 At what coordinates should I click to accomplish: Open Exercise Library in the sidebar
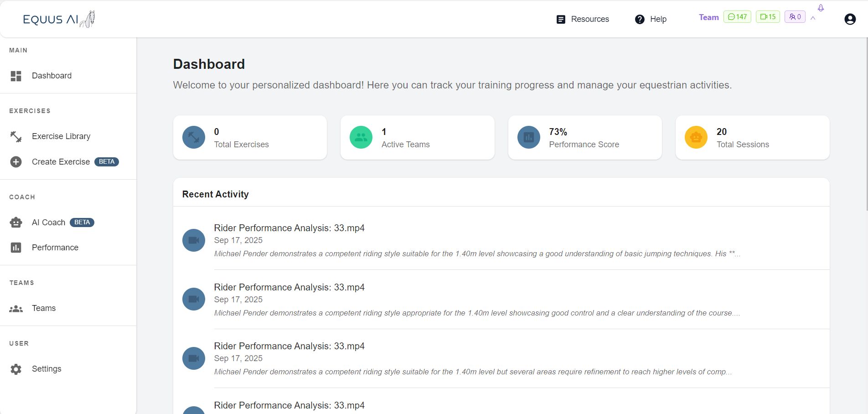(x=61, y=136)
